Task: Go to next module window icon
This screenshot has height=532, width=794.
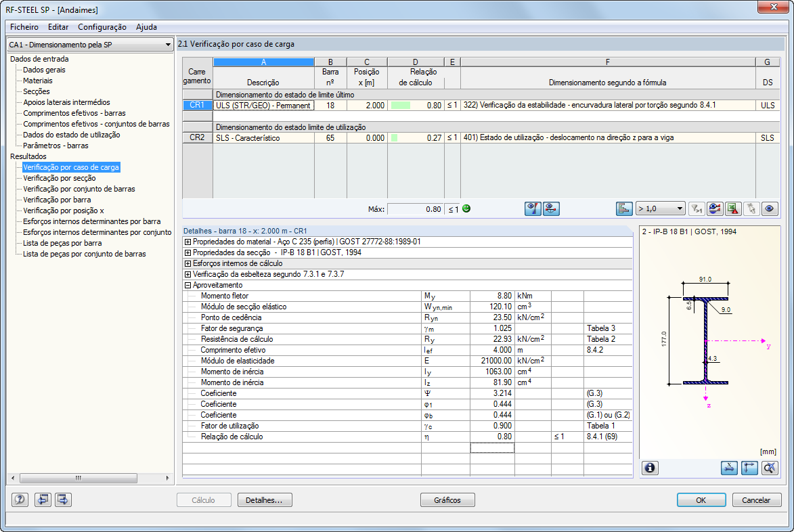Action: (x=63, y=500)
